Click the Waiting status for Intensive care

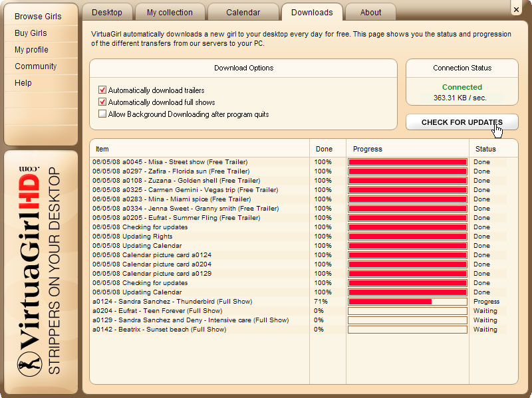(x=485, y=320)
